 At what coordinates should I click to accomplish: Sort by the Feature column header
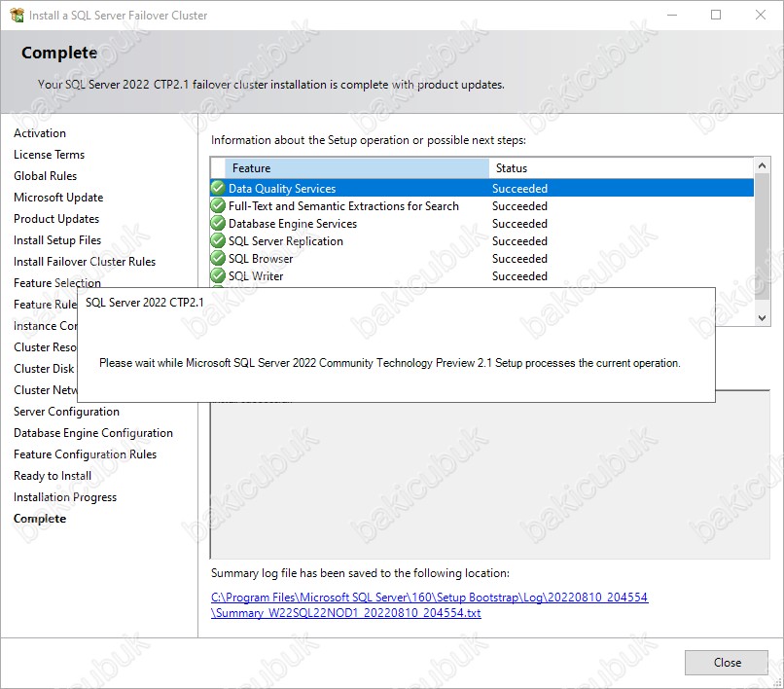click(357, 168)
